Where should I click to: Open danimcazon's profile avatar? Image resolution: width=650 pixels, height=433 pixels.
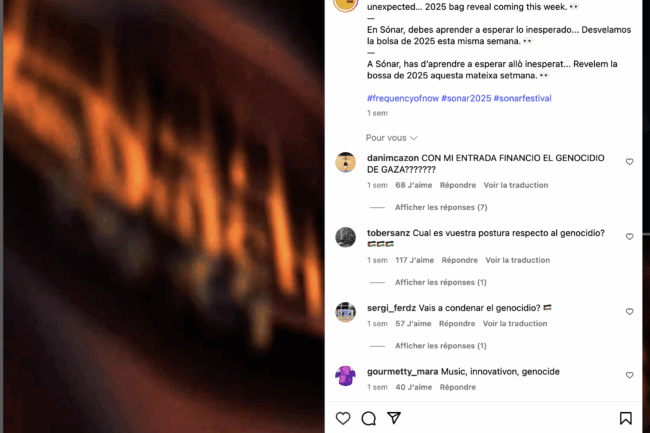pos(345,162)
